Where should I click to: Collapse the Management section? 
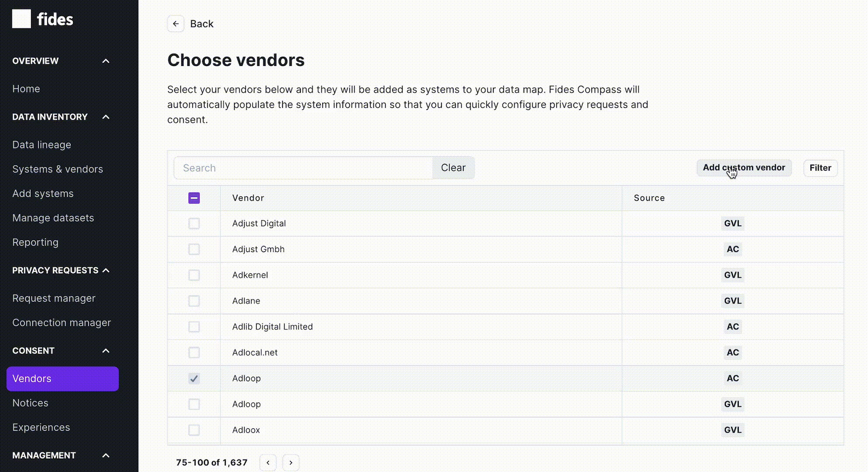pyautogui.click(x=106, y=455)
